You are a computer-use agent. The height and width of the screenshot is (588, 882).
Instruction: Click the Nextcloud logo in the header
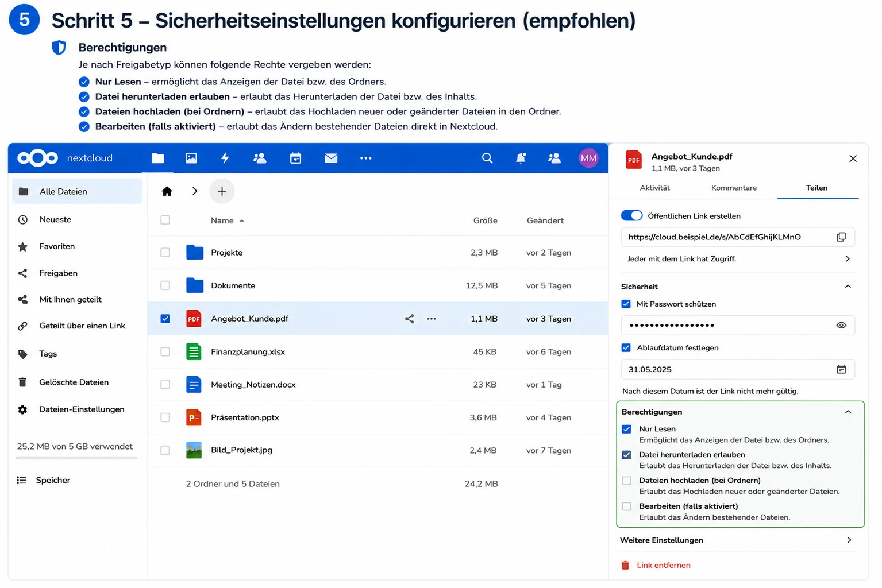tap(38, 158)
